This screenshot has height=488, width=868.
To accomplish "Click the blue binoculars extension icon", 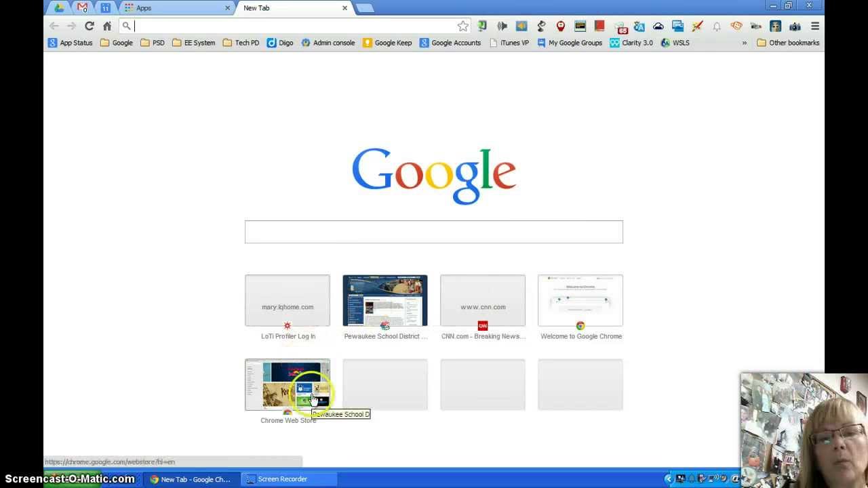I will coord(795,26).
